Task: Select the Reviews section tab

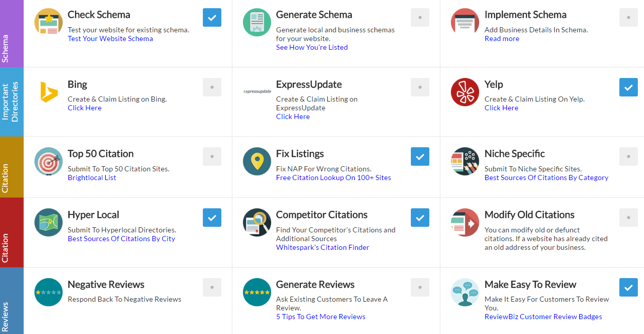Action: click(12, 301)
